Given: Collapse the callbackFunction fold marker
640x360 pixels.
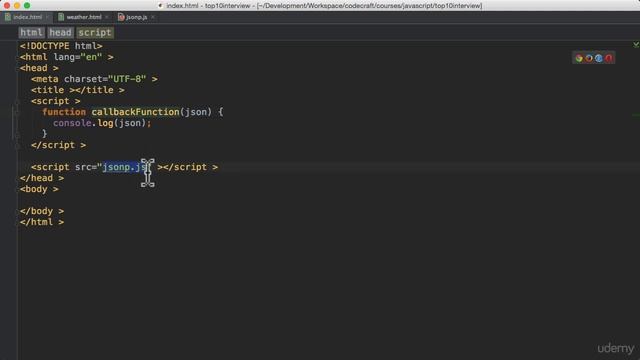Looking at the screenshot, I should click(17, 112).
